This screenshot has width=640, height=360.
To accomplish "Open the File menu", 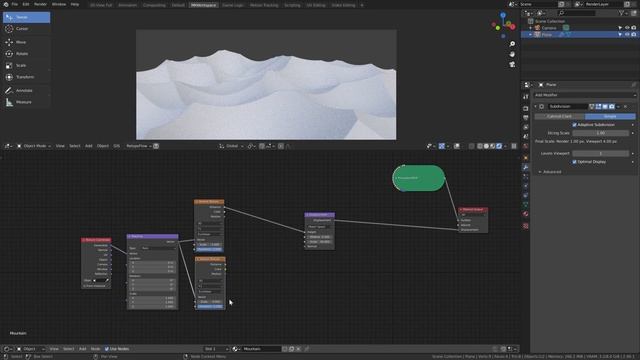I will [15, 4].
